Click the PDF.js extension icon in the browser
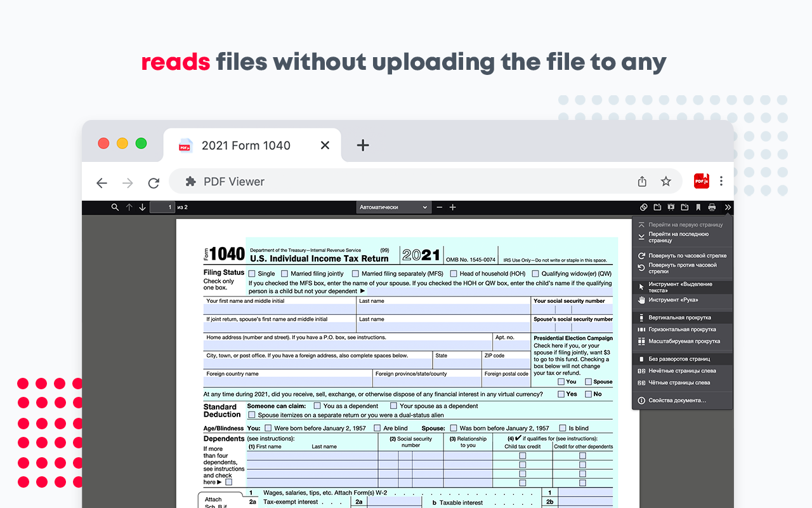The height and width of the screenshot is (508, 812). 701,181
